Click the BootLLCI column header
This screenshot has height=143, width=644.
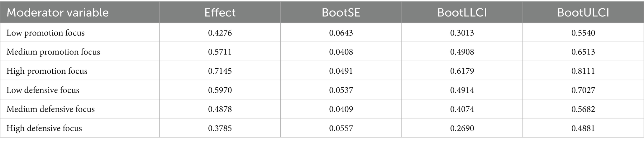462,13
